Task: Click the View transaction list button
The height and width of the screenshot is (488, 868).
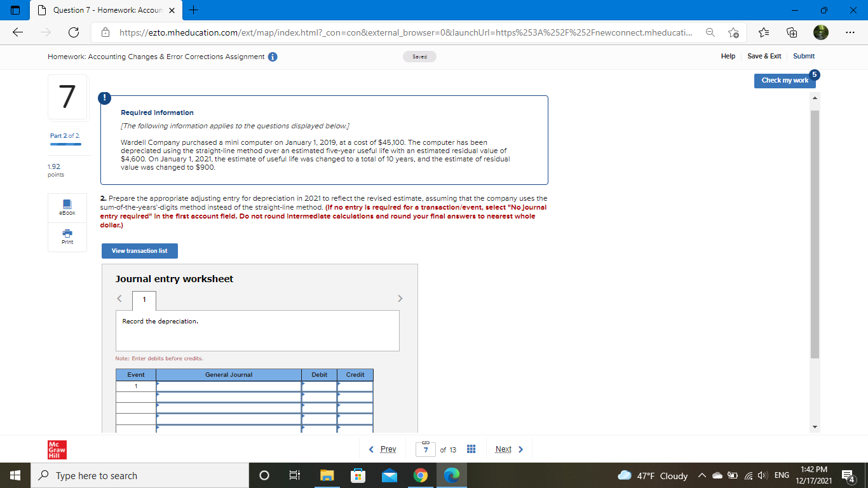Action: 139,251
